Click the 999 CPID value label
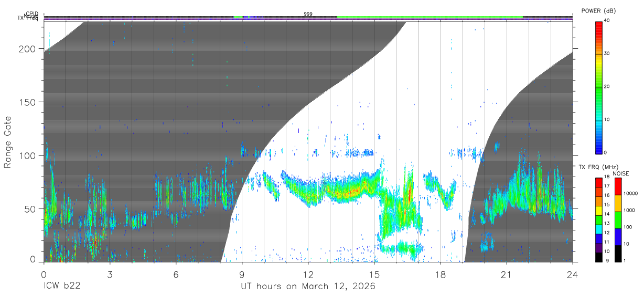Screen dimensions: 644x297 point(308,14)
